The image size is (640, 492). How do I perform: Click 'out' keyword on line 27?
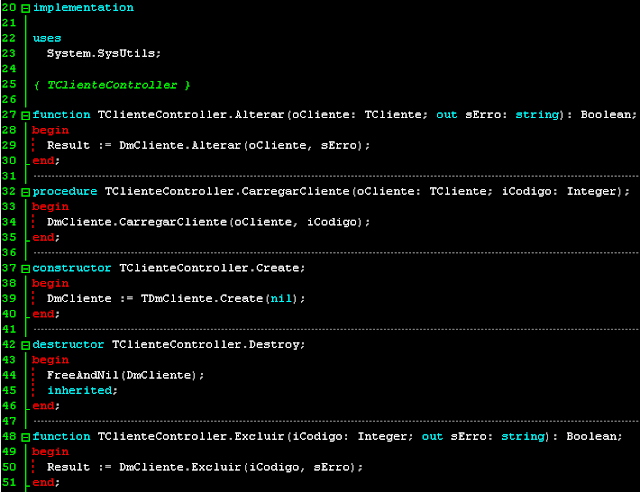(447, 115)
